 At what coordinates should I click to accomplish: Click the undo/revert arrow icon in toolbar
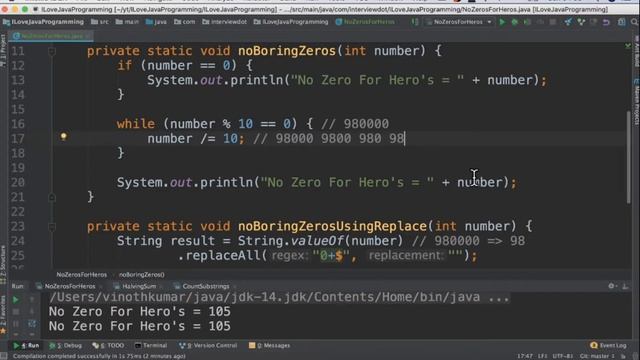(606, 22)
